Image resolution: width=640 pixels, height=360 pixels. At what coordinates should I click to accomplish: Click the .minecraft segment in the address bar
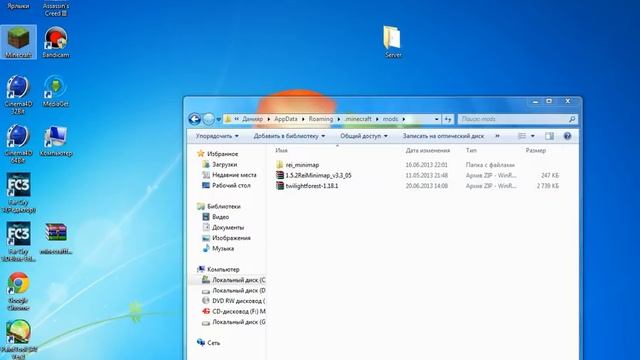pos(358,119)
